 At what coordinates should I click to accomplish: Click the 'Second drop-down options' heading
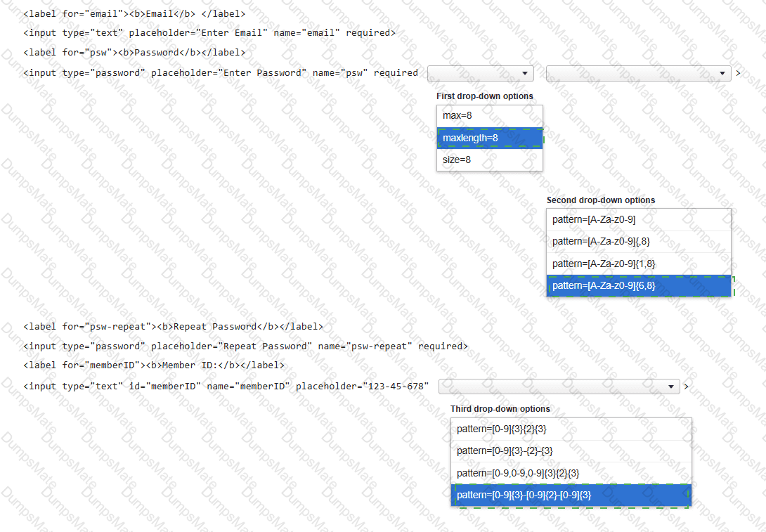point(601,200)
